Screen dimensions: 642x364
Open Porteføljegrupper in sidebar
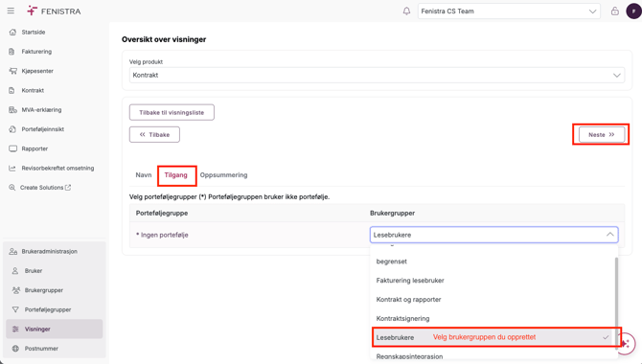(48, 309)
